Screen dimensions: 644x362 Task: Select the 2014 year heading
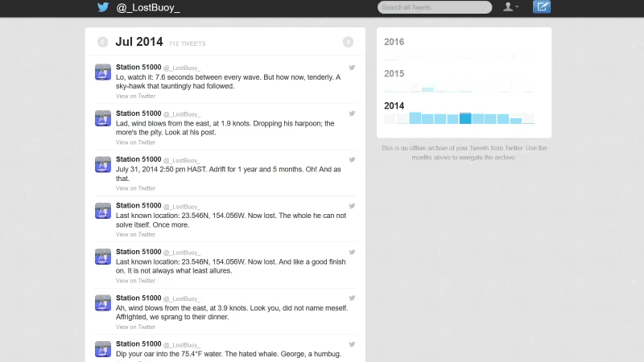(x=394, y=105)
